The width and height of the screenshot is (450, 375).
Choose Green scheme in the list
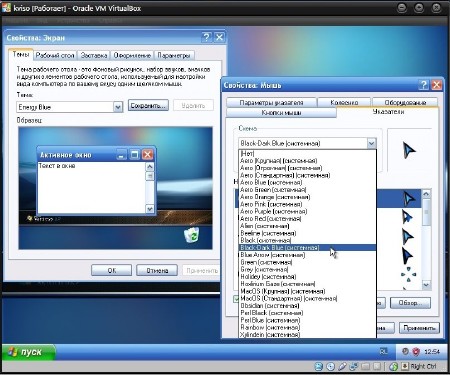click(307, 262)
